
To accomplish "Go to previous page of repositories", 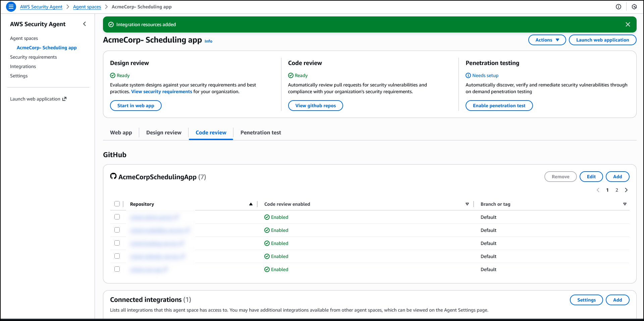I will click(598, 190).
